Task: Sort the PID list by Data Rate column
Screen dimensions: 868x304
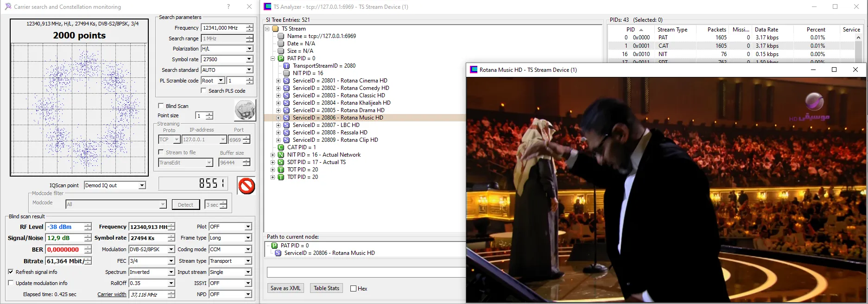Action: pyautogui.click(x=766, y=29)
